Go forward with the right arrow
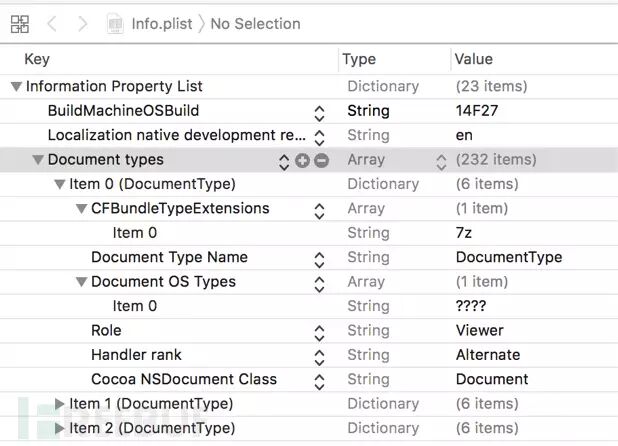 (81, 23)
